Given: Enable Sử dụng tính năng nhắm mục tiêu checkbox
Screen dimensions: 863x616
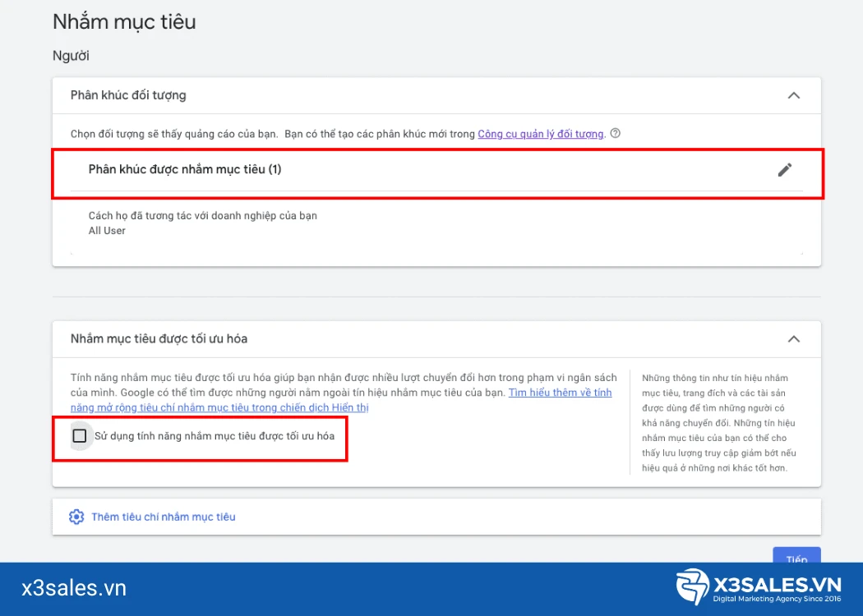Looking at the screenshot, I should click(x=80, y=435).
